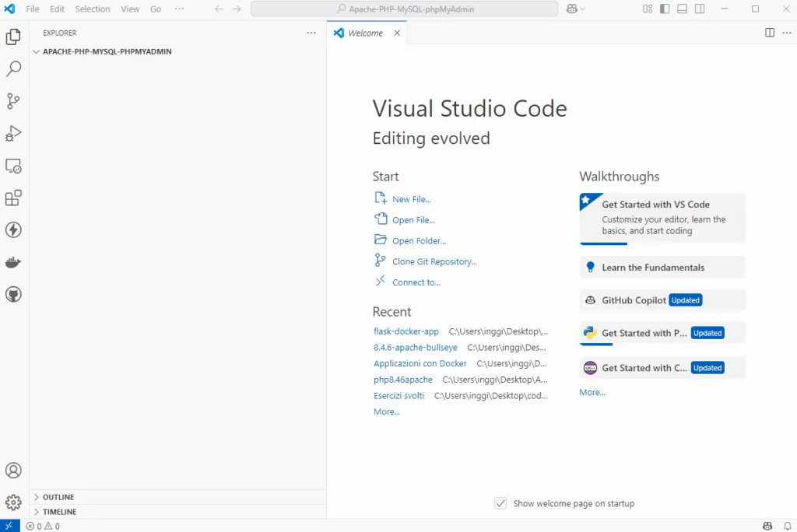Click the remote window indicator in status bar
The height and width of the screenshot is (532, 797).
point(9,526)
